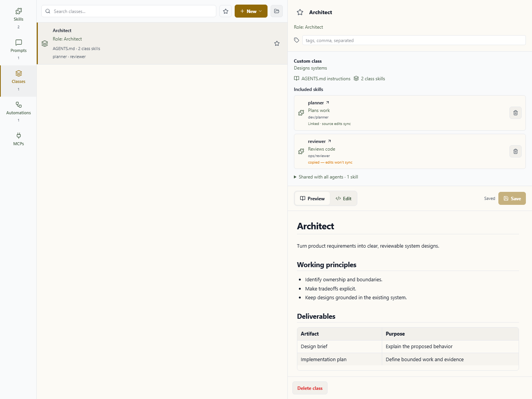Focus the tags input field
Viewport: 532px width, 399px height.
414,40
